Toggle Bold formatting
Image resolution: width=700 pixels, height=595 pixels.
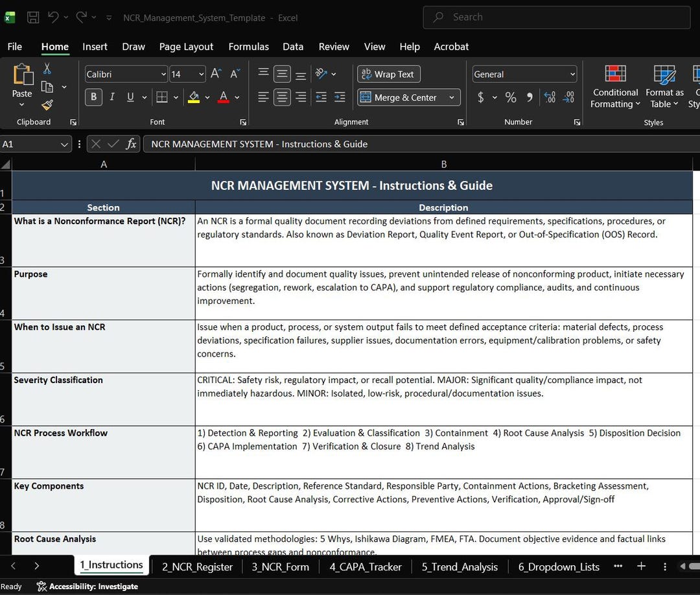click(x=94, y=97)
